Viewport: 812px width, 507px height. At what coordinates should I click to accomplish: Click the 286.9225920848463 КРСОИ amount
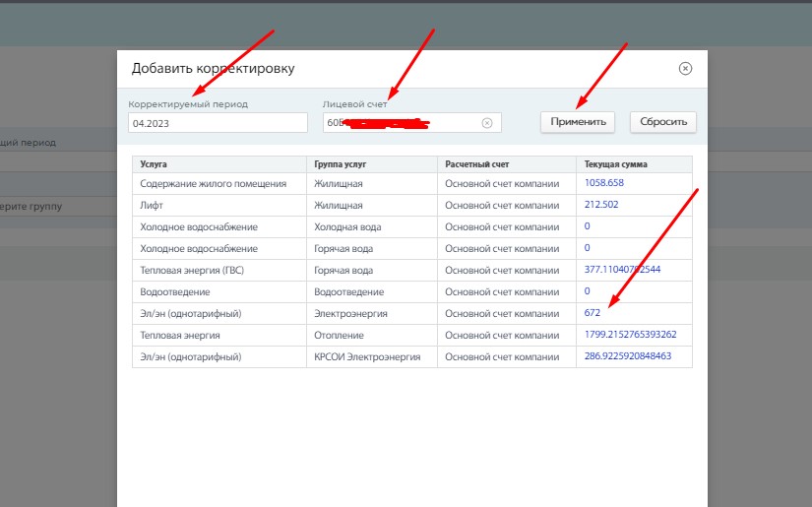627,356
